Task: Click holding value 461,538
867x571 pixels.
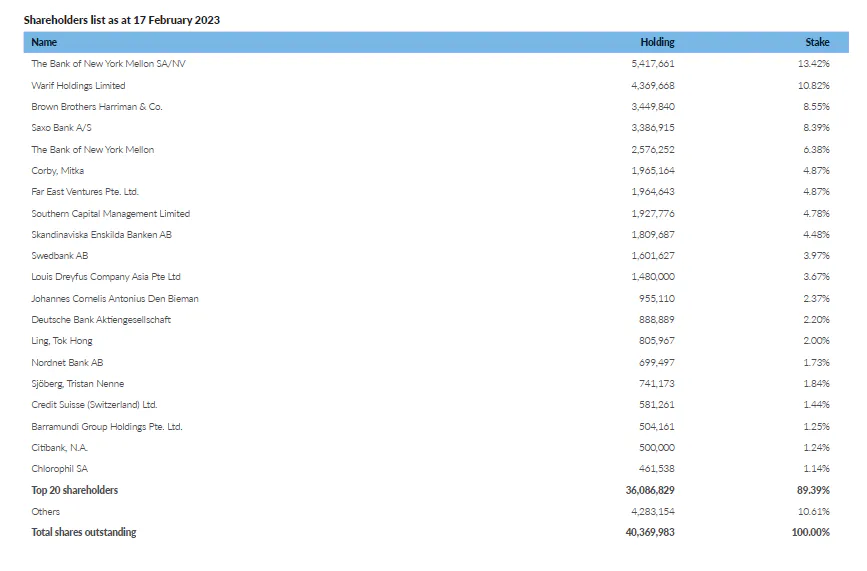Action: click(x=657, y=469)
